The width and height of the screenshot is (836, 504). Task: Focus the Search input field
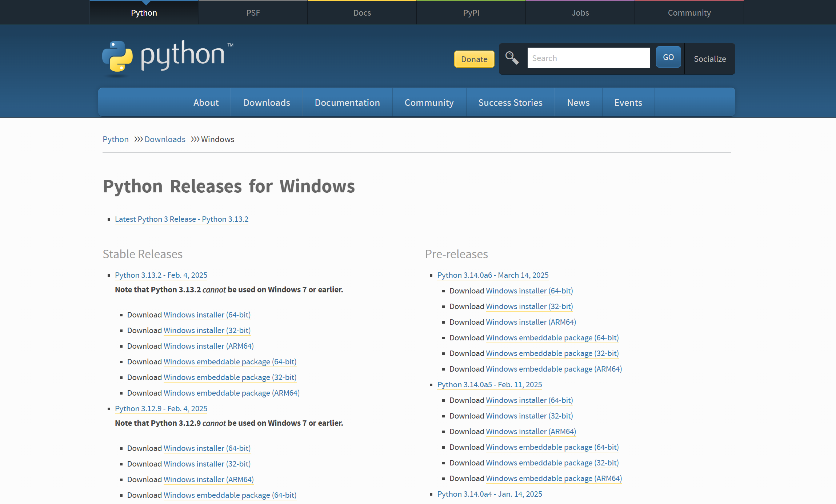pos(588,58)
